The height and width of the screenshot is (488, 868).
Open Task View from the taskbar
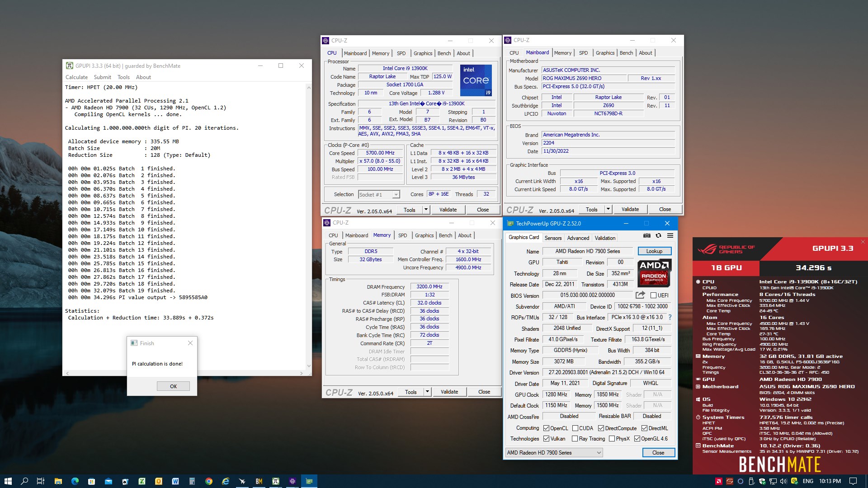[41, 481]
